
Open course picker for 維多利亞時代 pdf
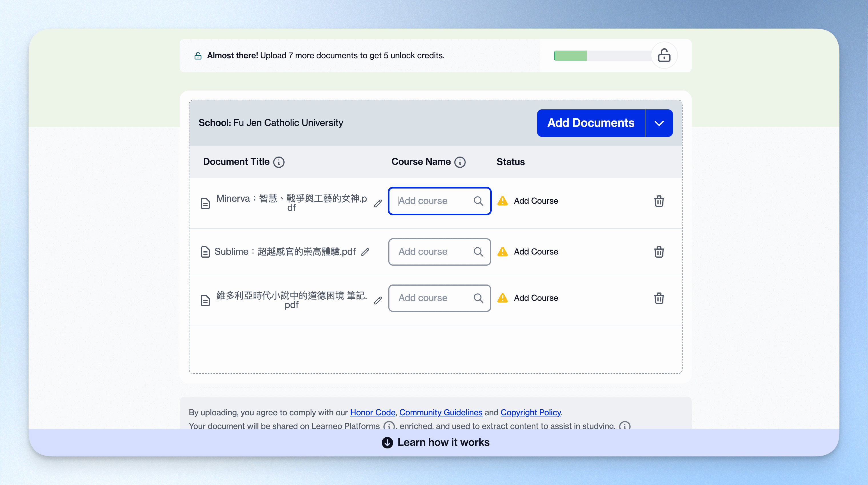[439, 298]
